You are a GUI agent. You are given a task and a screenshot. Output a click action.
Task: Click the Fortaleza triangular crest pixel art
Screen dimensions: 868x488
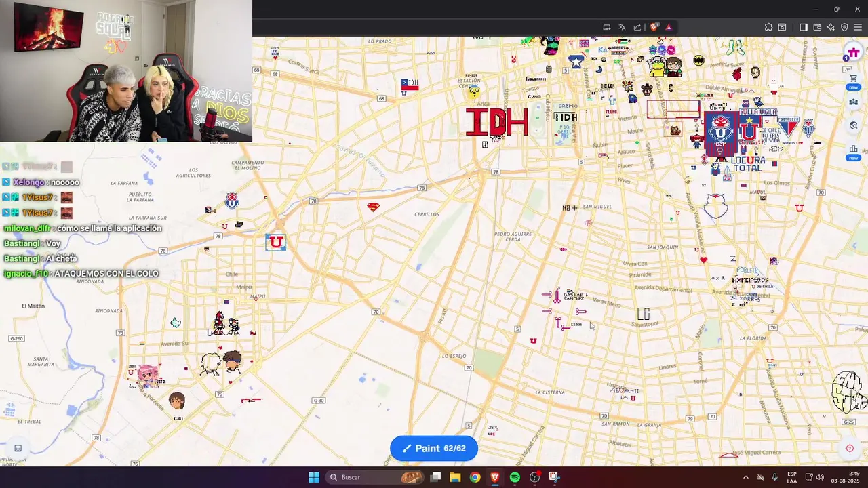(788, 127)
